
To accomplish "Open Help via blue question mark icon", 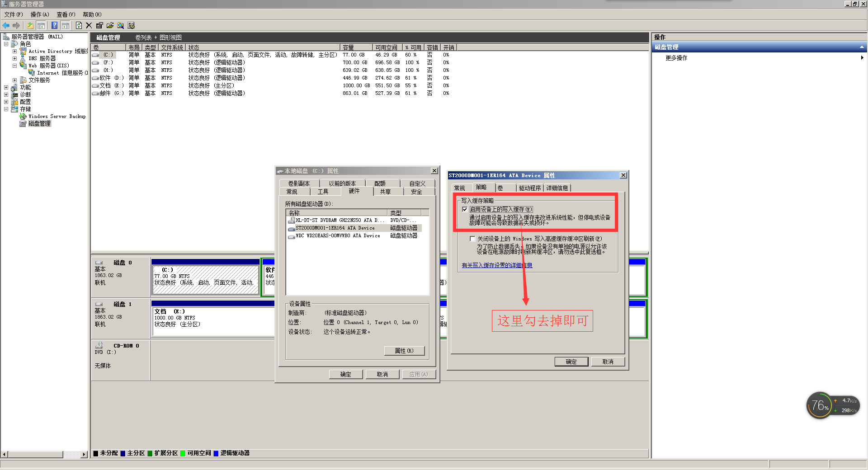I will pos(54,25).
